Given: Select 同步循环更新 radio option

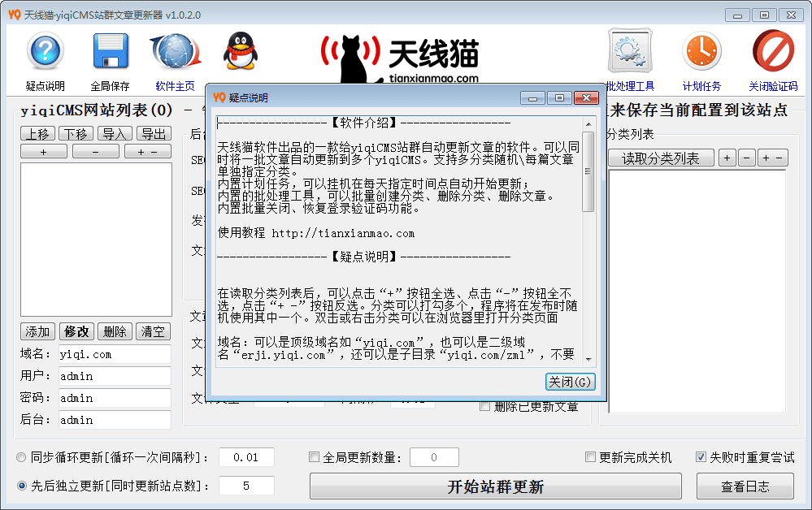Looking at the screenshot, I should [x=21, y=457].
